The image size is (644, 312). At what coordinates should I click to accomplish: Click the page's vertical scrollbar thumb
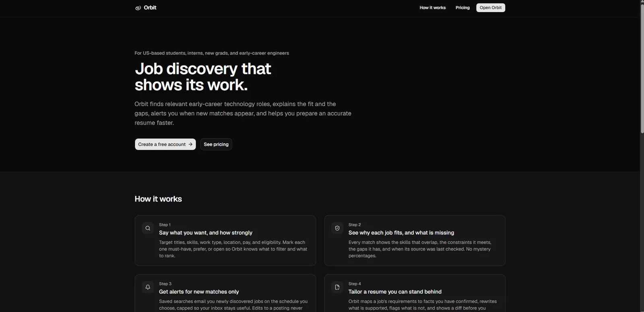(x=642, y=68)
